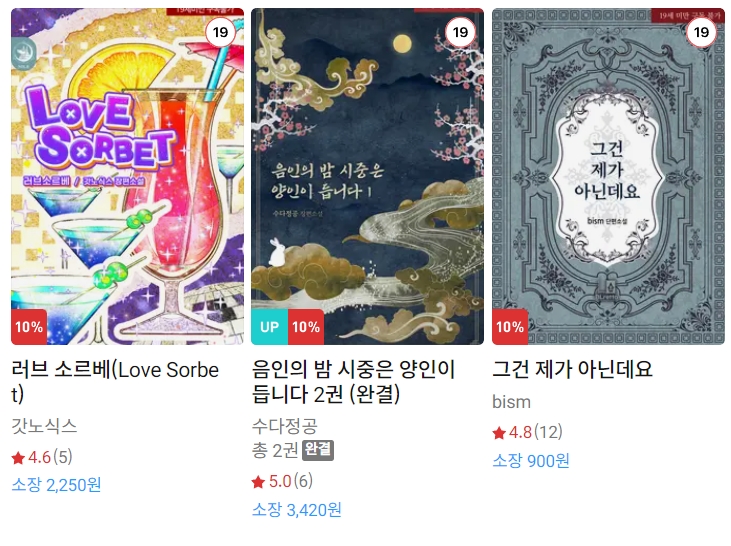Click the 완결 completed tag beside 총 2권
Image resolution: width=731 pixels, height=546 pixels.
coord(318,450)
